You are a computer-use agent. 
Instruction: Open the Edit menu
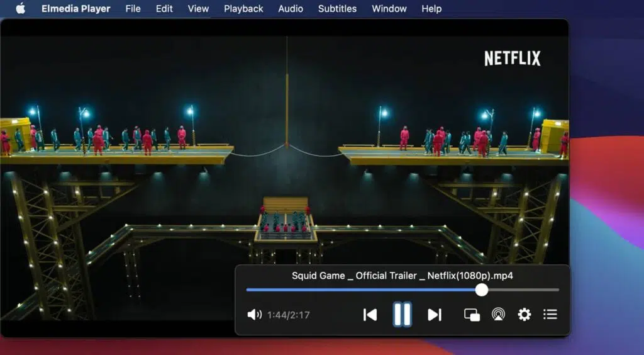(164, 9)
